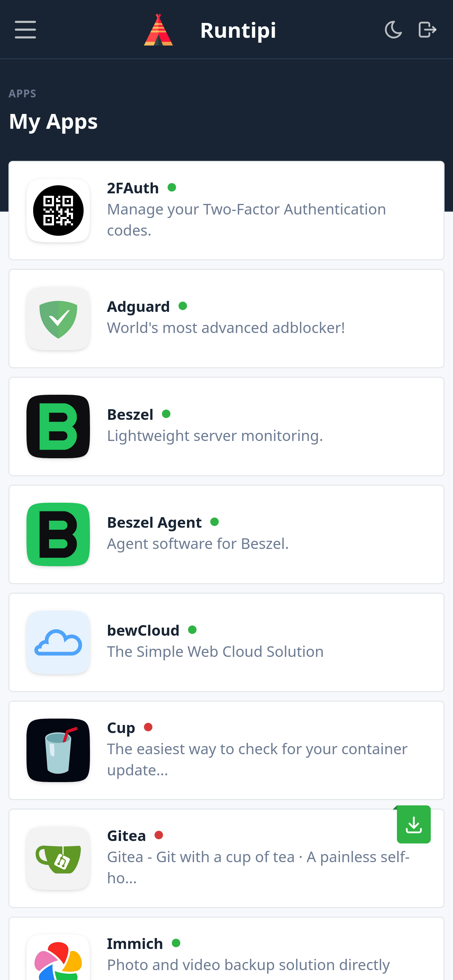Click the Adguard green shield icon
Image resolution: width=453 pixels, height=980 pixels.
58,319
